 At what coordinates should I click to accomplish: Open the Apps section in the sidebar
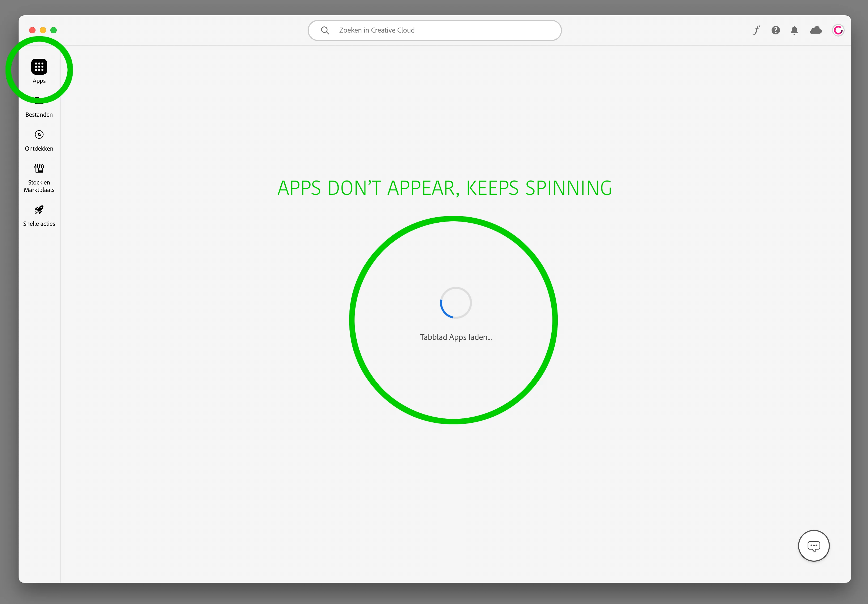click(39, 67)
